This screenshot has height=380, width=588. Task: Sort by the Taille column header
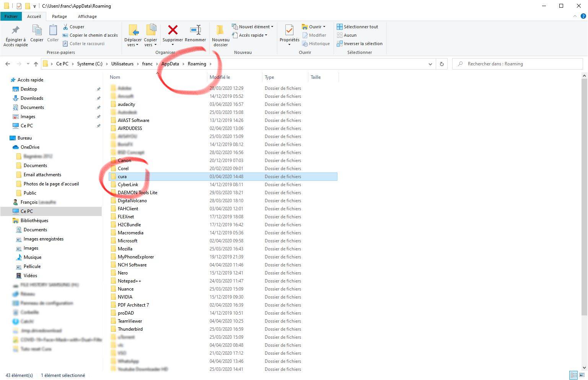click(x=316, y=77)
